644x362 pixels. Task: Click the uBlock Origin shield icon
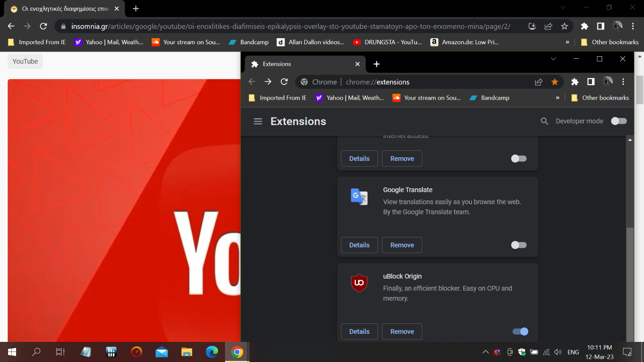coord(359,283)
